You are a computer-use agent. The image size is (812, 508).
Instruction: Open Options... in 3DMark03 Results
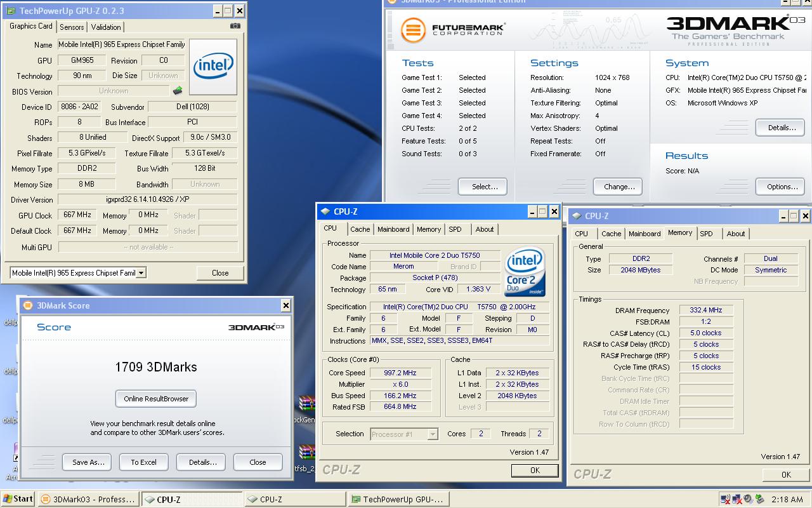click(782, 187)
